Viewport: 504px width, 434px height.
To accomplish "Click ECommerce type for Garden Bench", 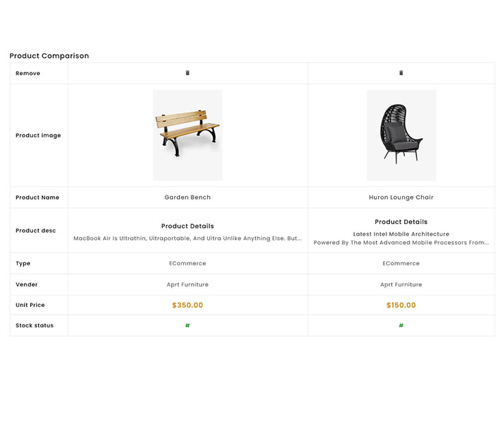I will pyautogui.click(x=187, y=263).
